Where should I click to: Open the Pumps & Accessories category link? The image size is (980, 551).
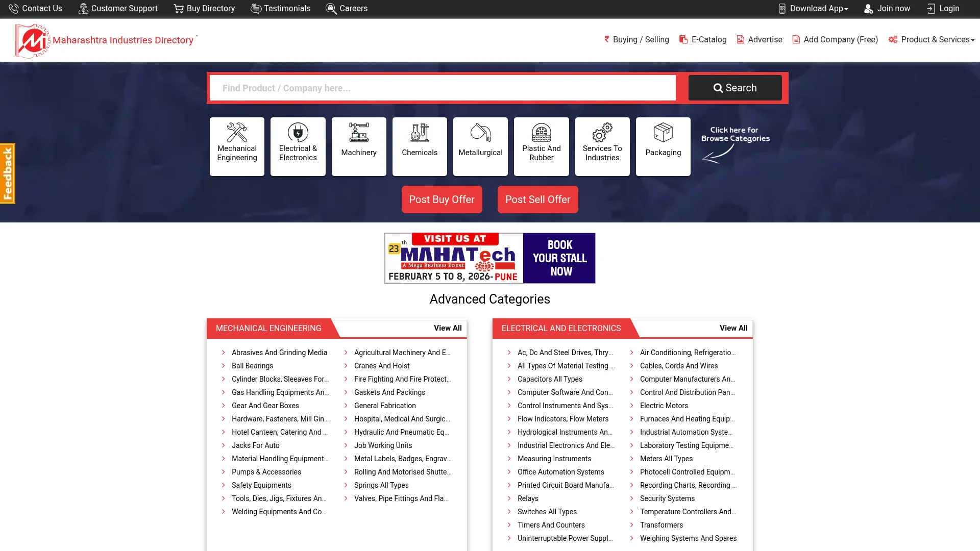pos(266,472)
